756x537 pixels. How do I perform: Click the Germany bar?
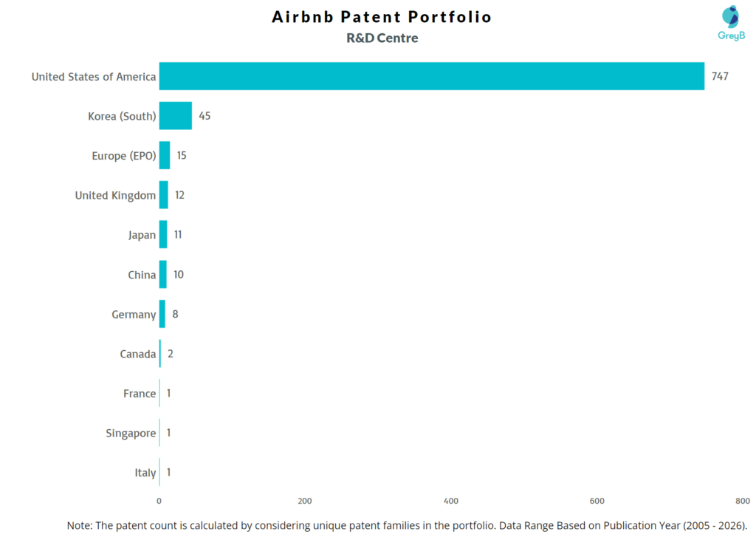[x=162, y=314]
